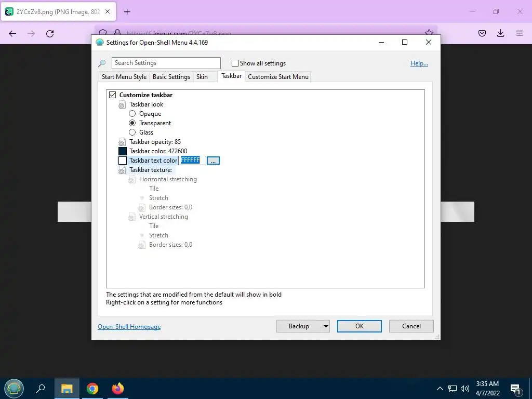
Task: Click the FFFFFF text color field
Action: click(x=192, y=160)
